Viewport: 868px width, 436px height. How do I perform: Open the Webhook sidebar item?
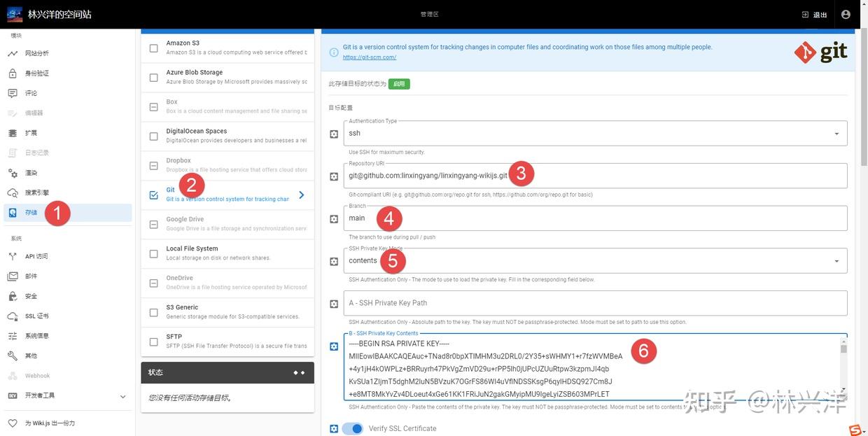[67, 376]
